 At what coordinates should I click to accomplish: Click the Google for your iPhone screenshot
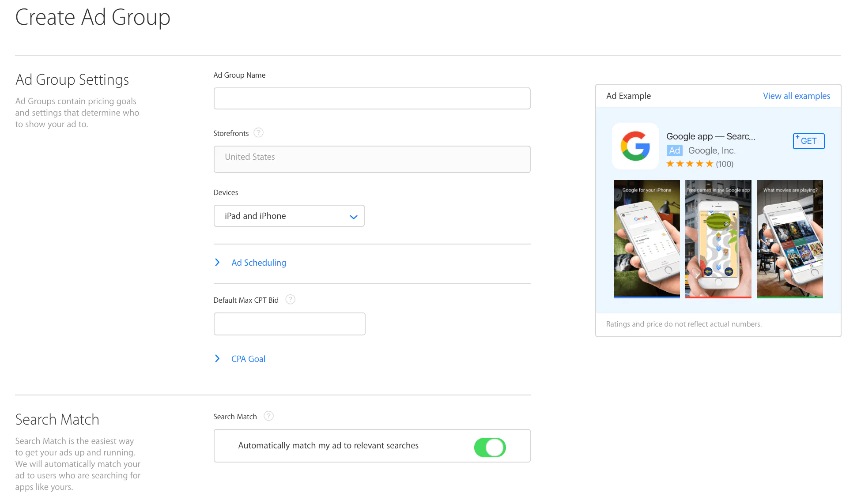click(646, 239)
